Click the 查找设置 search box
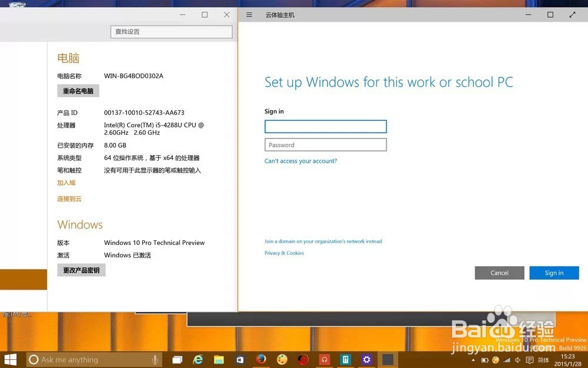The image size is (588, 368). [171, 32]
